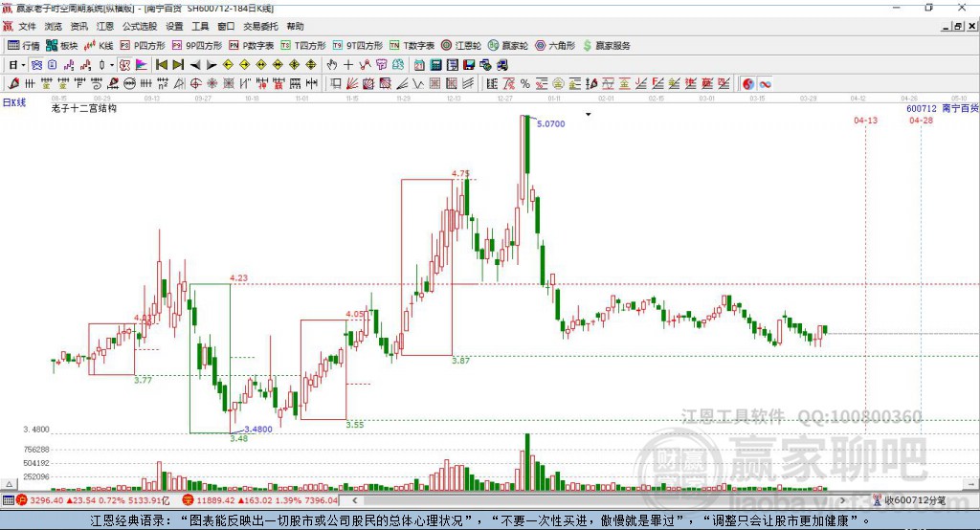Image resolution: width=980 pixels, height=530 pixels.
Task: Open the P四方形 tool
Action: [143, 46]
